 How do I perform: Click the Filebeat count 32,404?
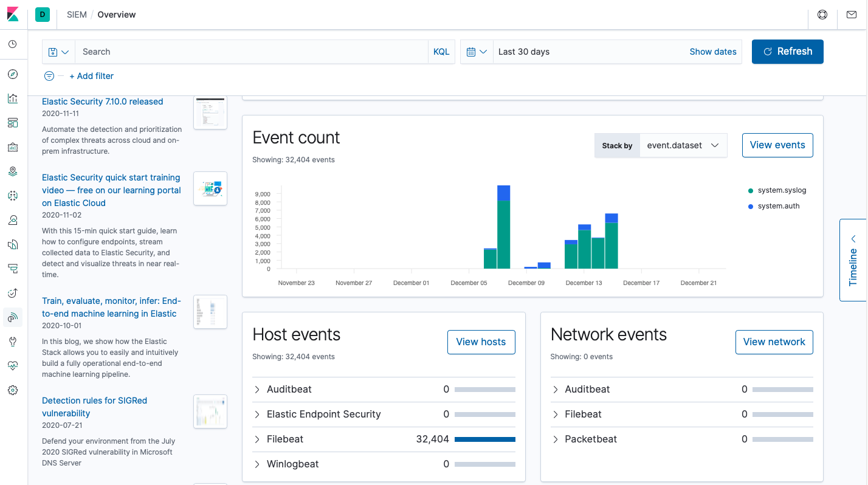[x=433, y=439]
